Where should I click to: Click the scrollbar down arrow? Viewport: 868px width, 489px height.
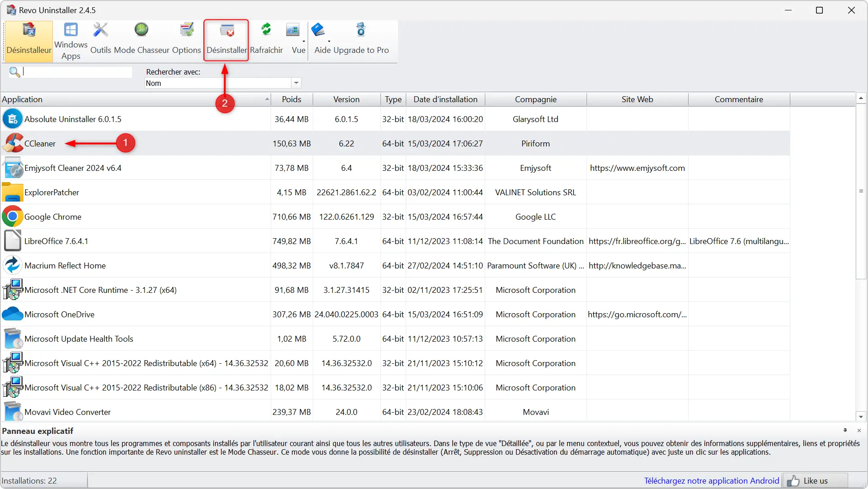861,417
